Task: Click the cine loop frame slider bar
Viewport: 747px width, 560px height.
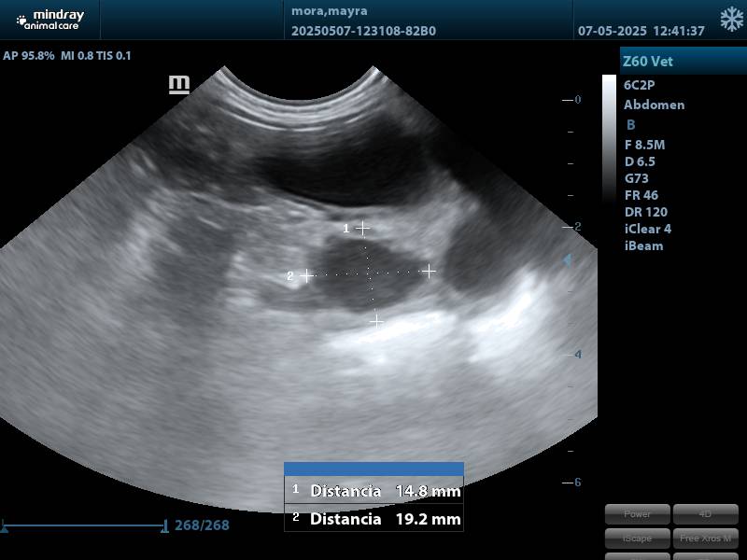Action: [x=84, y=526]
